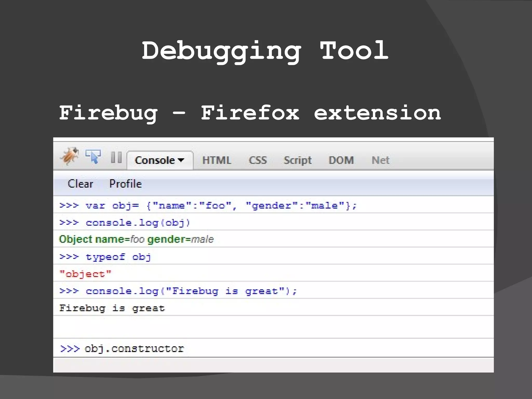Switch to the Net tab
The width and height of the screenshot is (532, 399).
click(x=381, y=160)
